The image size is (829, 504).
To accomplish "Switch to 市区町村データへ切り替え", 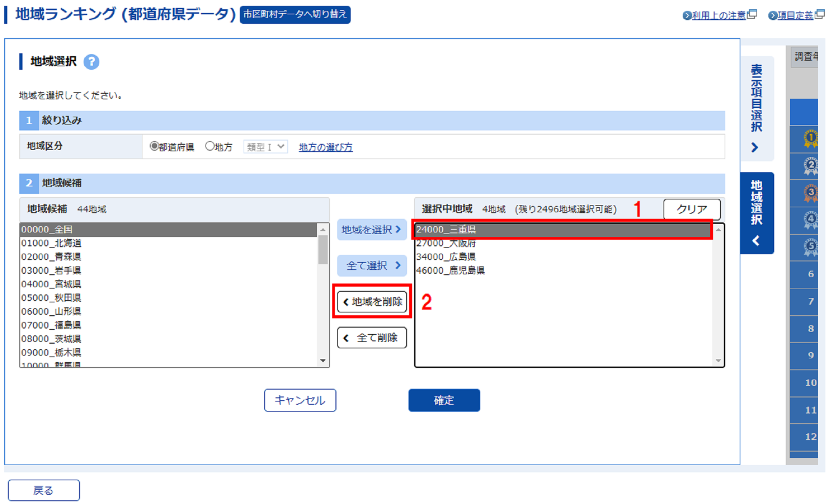I will coord(295,15).
